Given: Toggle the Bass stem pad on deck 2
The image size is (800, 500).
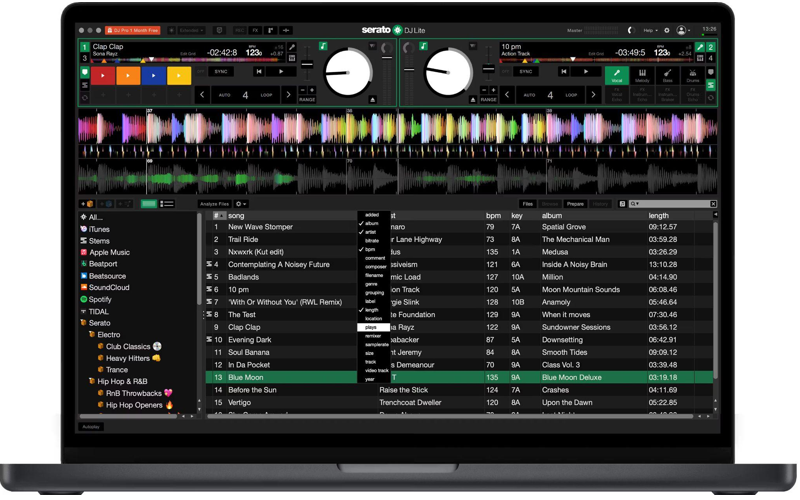Looking at the screenshot, I should (667, 76).
